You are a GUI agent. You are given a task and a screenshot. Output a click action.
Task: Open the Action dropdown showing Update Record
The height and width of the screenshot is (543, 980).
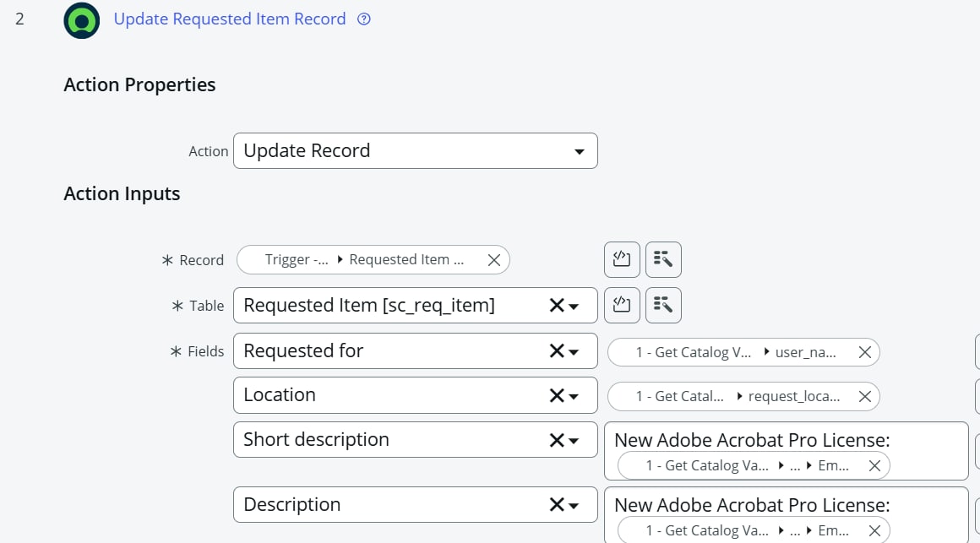(578, 150)
